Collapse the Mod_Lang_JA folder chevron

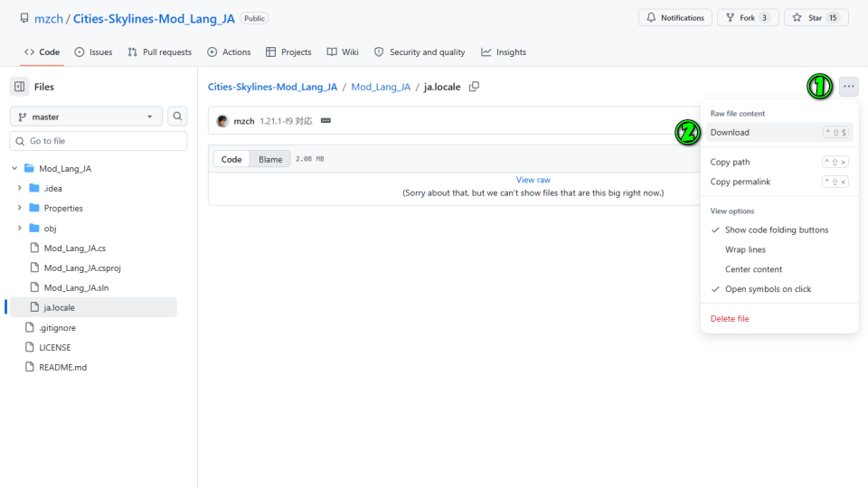pyautogui.click(x=15, y=168)
